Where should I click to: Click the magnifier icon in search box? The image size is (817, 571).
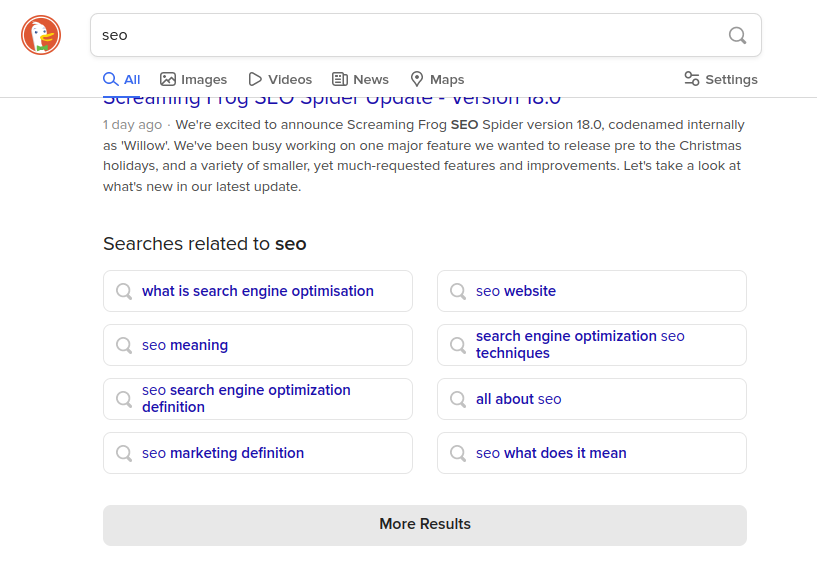(x=737, y=35)
